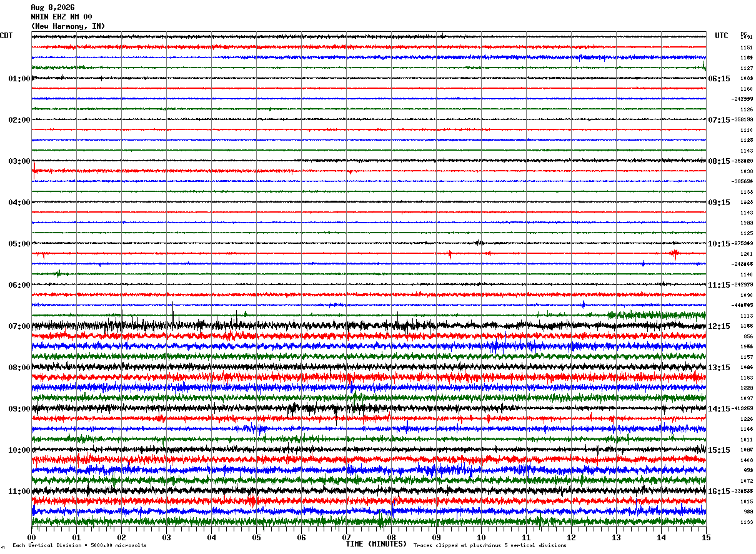Click the 'CDT' timezone label
The width and height of the screenshot is (756, 554).
point(6,36)
